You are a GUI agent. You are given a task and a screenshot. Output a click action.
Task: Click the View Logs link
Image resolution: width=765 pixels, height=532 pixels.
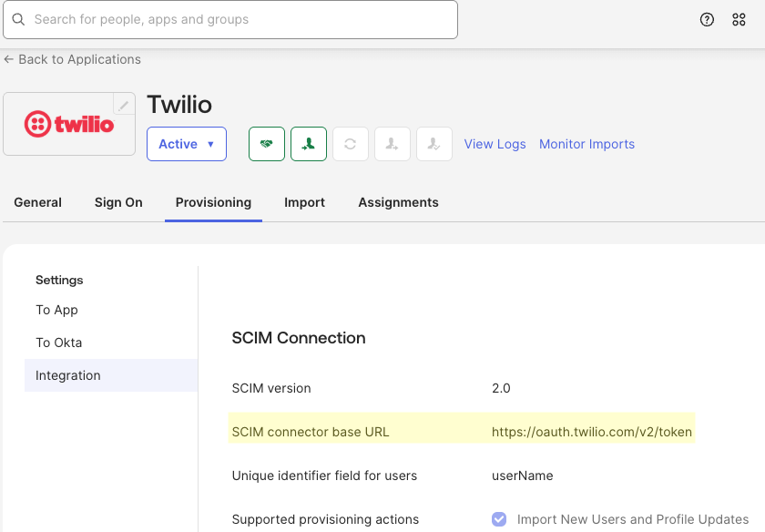pos(495,145)
